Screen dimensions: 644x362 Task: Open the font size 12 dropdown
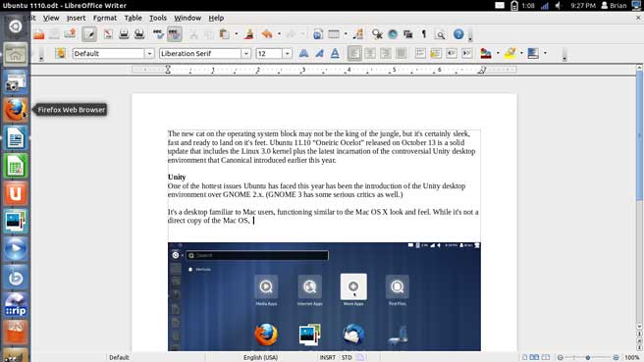pos(287,53)
